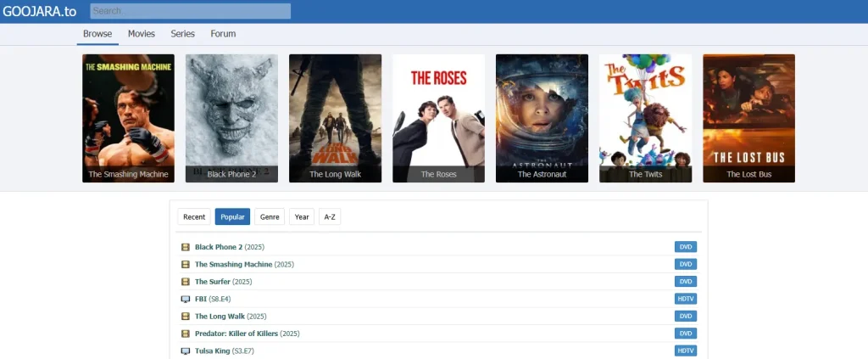
Task: Filter the list by Genre
Action: [x=270, y=216]
